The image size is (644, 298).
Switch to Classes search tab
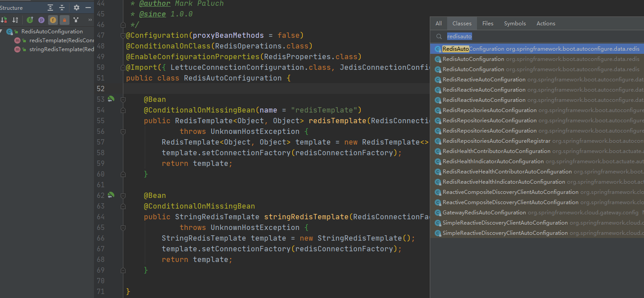(462, 24)
